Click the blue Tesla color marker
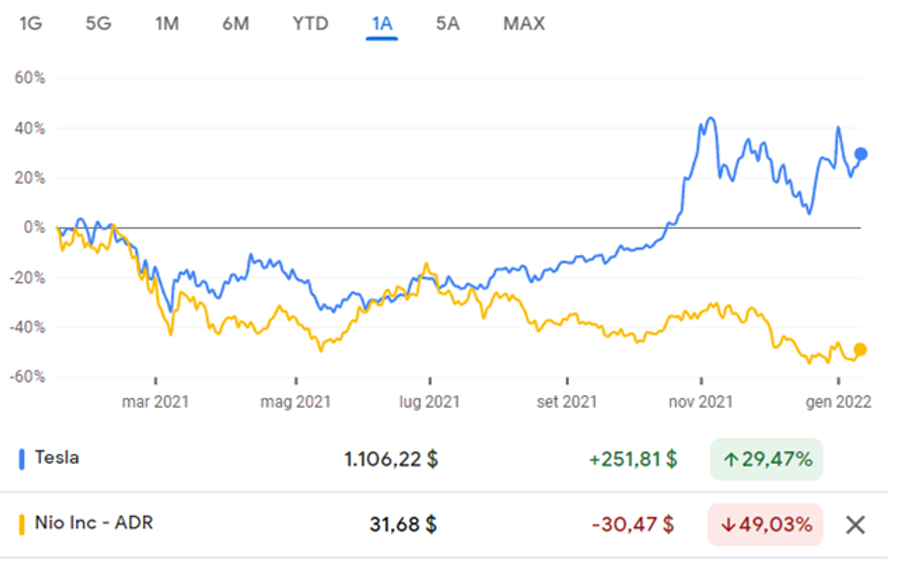The width and height of the screenshot is (900, 567). tap(21, 459)
